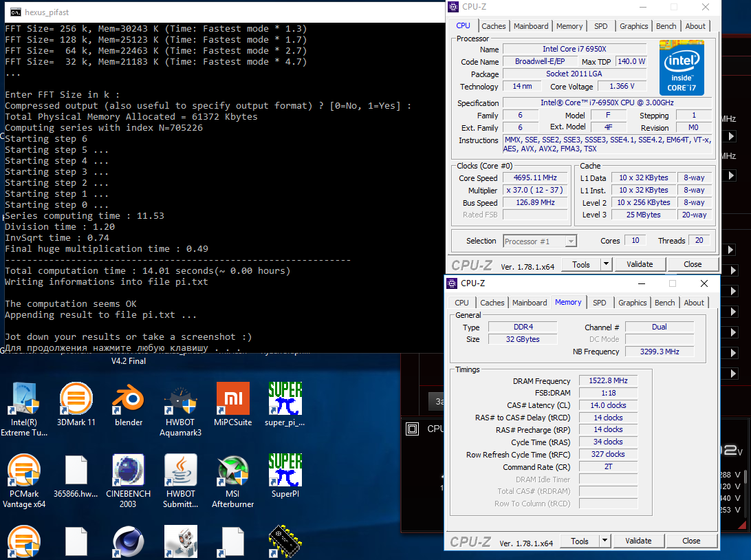Open Tools dropdown arrow in upper CPU-Z

606,264
